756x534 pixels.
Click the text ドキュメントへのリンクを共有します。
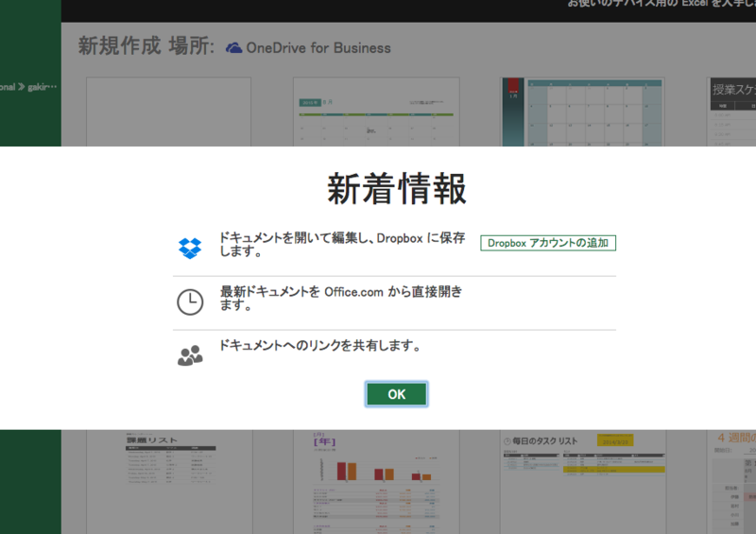[x=320, y=345]
